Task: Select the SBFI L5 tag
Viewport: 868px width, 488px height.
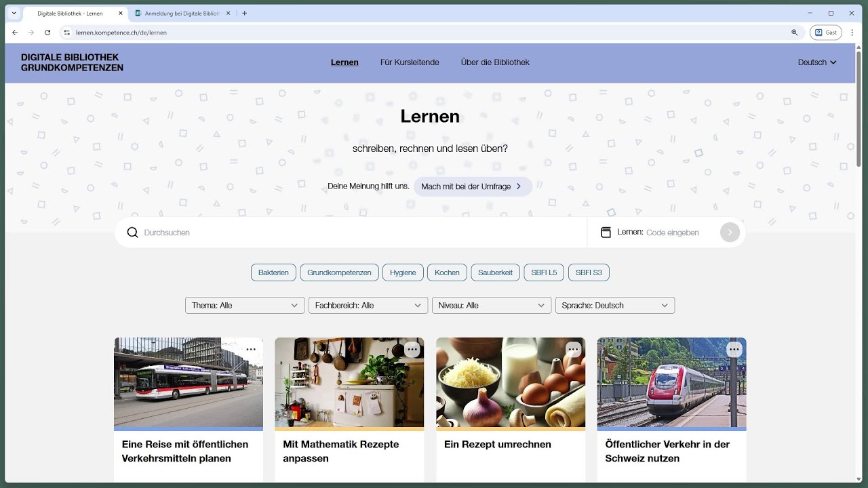Action: (544, 272)
